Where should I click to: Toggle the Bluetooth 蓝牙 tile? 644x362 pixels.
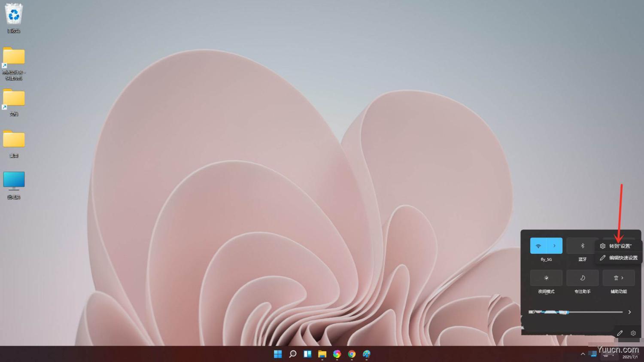point(582,246)
